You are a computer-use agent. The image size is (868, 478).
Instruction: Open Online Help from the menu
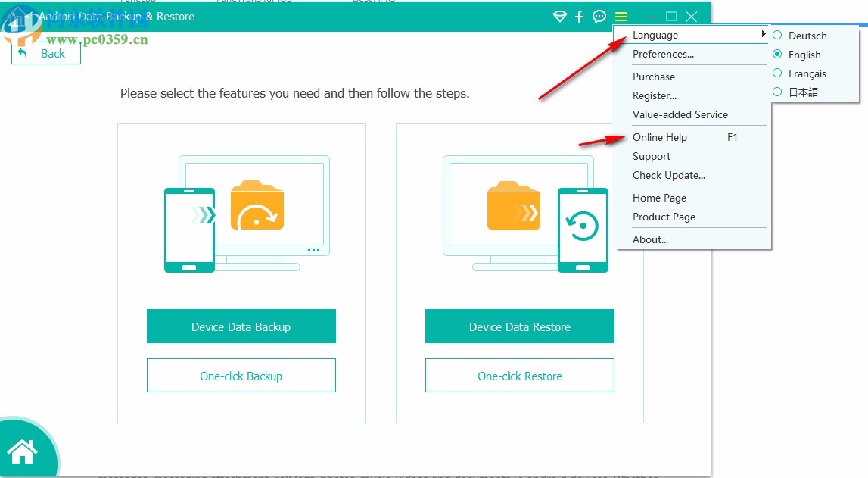(660, 137)
